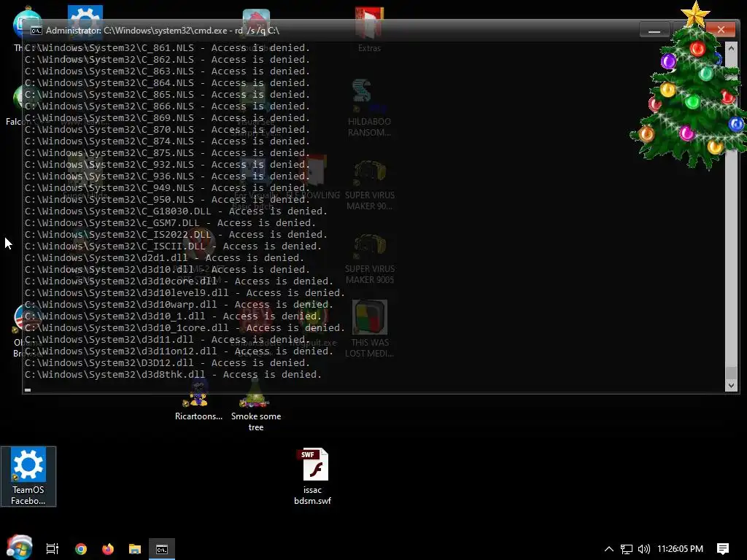747x560 pixels.
Task: Open the TeamOS Facebook shortcut on the desktop
Action: click(28, 476)
